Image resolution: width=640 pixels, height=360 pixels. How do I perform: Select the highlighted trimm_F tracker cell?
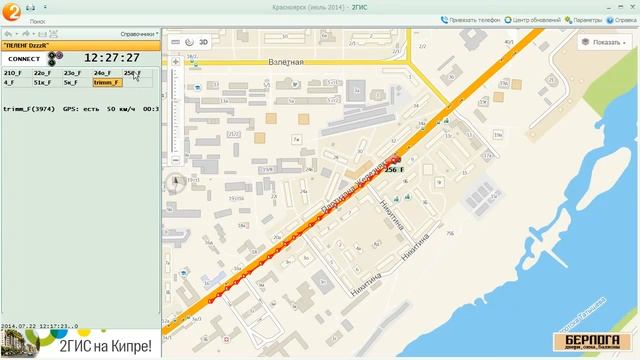coord(107,82)
